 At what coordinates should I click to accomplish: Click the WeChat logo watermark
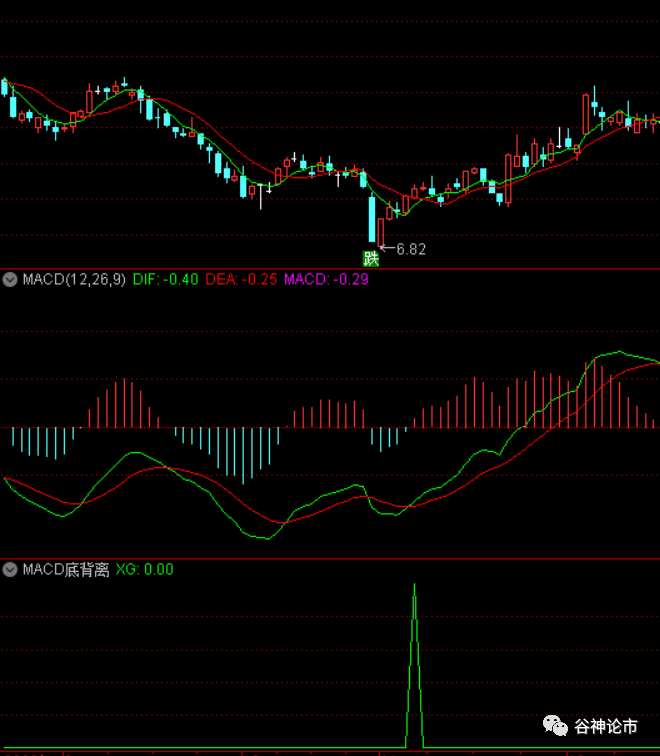(554, 727)
